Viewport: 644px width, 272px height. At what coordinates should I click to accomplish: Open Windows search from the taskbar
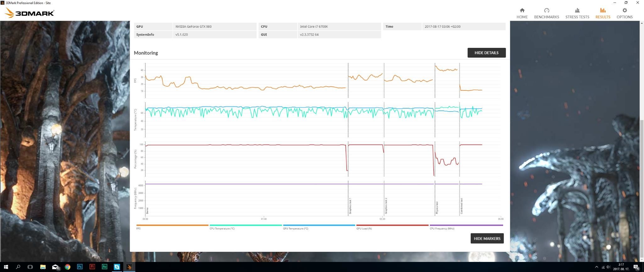click(x=18, y=267)
